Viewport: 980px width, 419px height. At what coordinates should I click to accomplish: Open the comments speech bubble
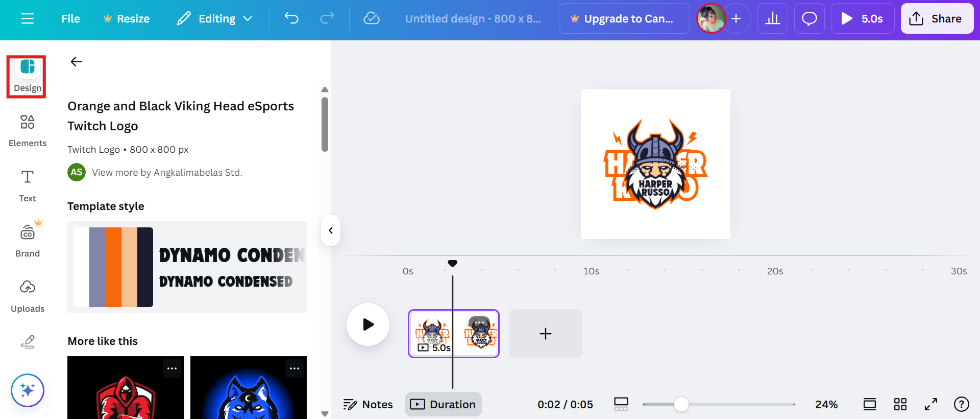tap(810, 19)
